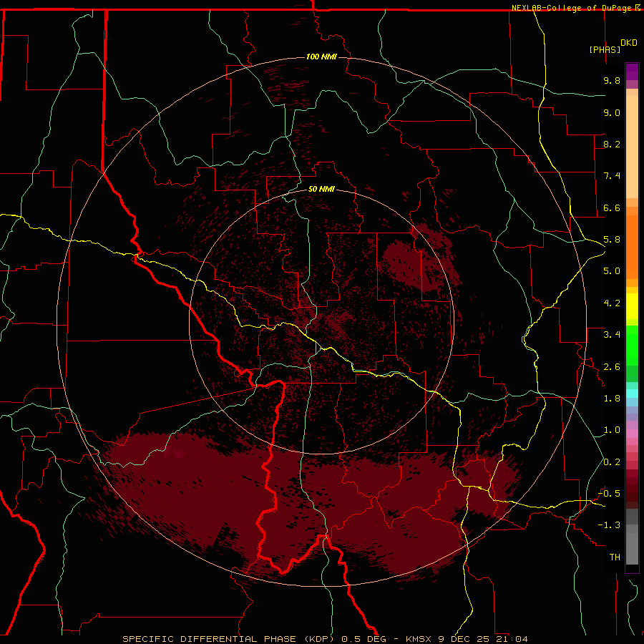Pick the long peach band of the scale
Image resolution: width=644 pixels, height=644 pixels.
[632, 147]
